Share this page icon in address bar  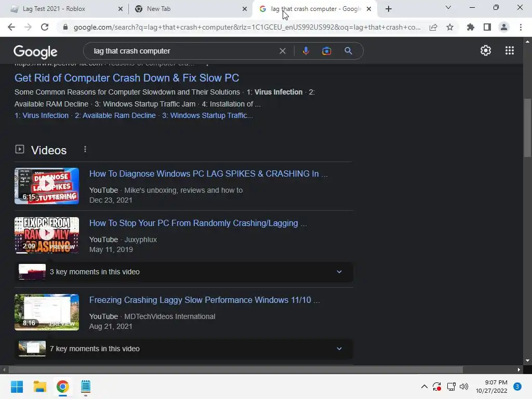click(433, 27)
